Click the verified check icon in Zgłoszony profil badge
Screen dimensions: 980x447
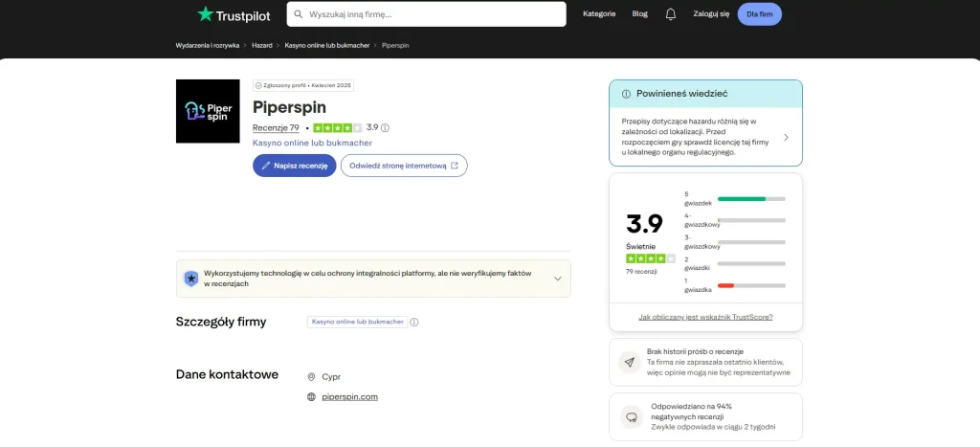(x=258, y=85)
